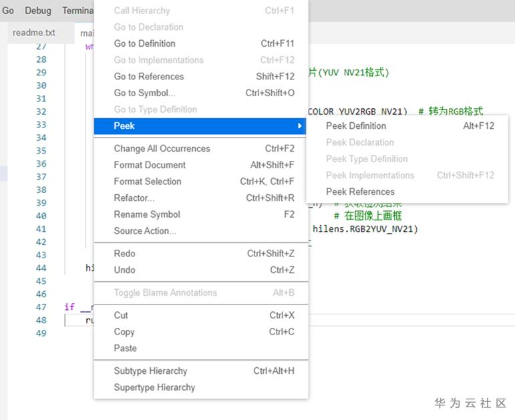The height and width of the screenshot is (420, 515).
Task: Click hilens.RGB2YUV_NV21 code text
Action: [x=364, y=229]
